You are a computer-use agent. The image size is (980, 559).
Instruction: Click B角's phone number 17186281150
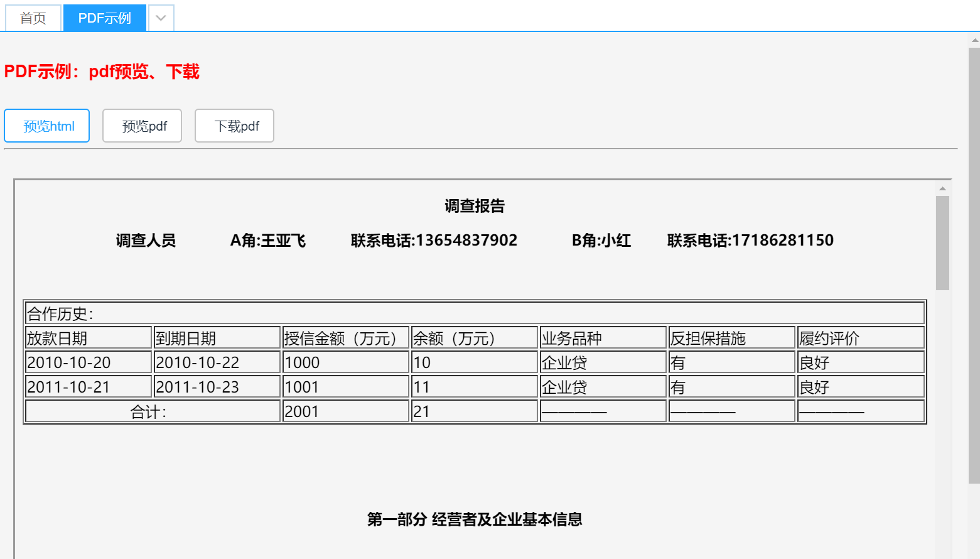click(750, 241)
